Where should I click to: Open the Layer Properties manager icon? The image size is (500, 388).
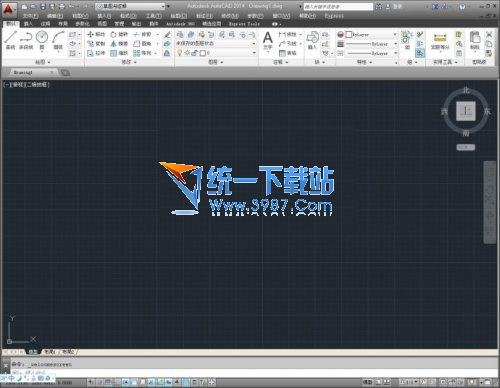click(x=180, y=34)
